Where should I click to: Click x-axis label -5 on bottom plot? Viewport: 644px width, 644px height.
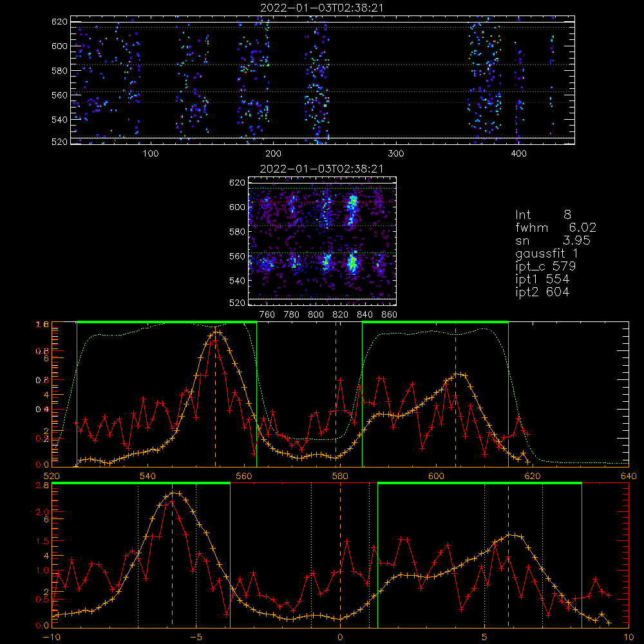pos(196,637)
